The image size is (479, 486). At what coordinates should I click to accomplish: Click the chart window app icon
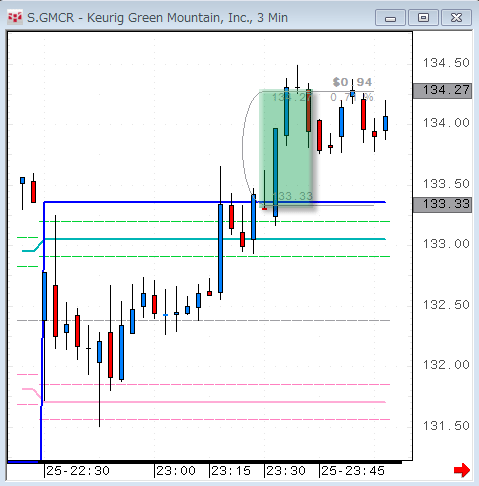(x=15, y=17)
